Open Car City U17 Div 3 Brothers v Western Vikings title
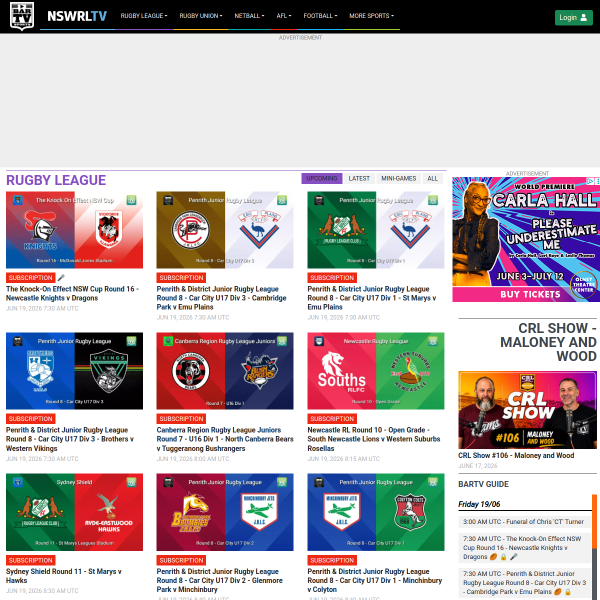 click(70, 439)
